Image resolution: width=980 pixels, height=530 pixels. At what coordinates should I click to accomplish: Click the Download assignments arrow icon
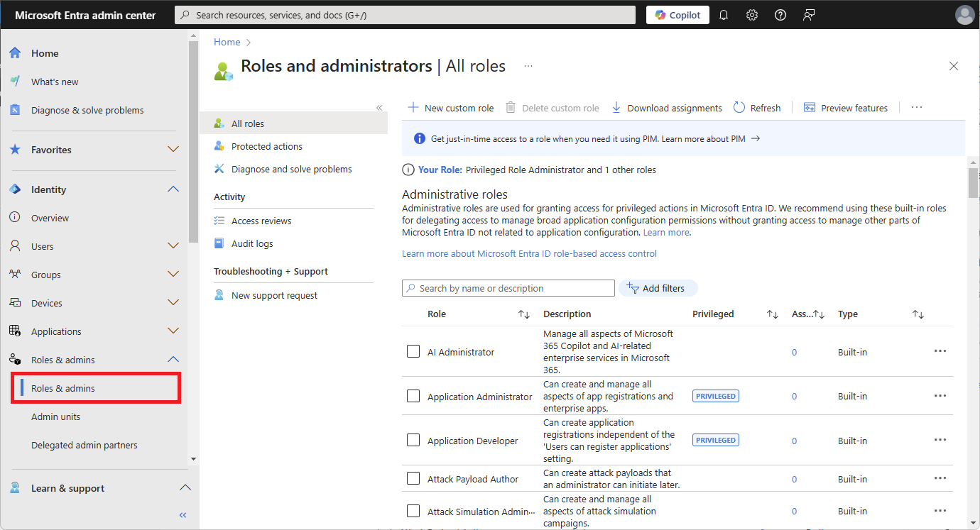click(616, 108)
